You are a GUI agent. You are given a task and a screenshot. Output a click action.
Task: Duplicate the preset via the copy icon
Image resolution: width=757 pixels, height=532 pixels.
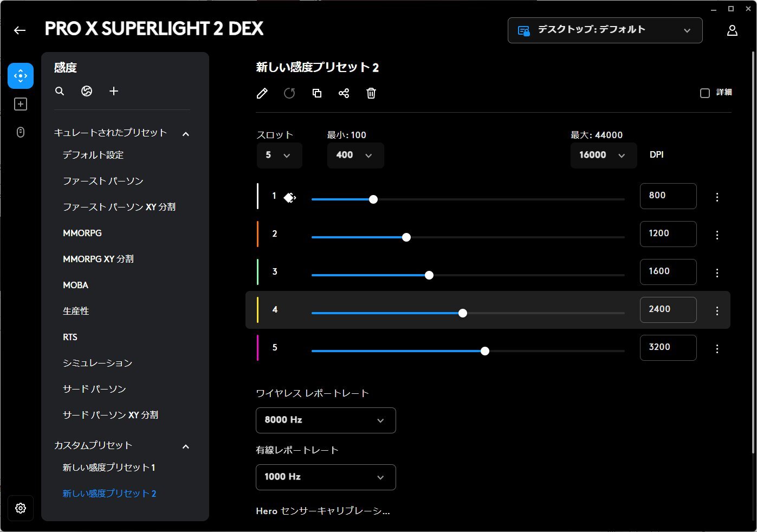[317, 93]
